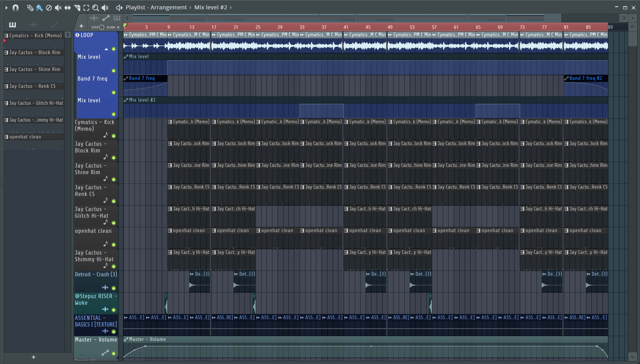This screenshot has height=364, width=640.
Task: Select the Mute tool
Action: coord(58,8)
